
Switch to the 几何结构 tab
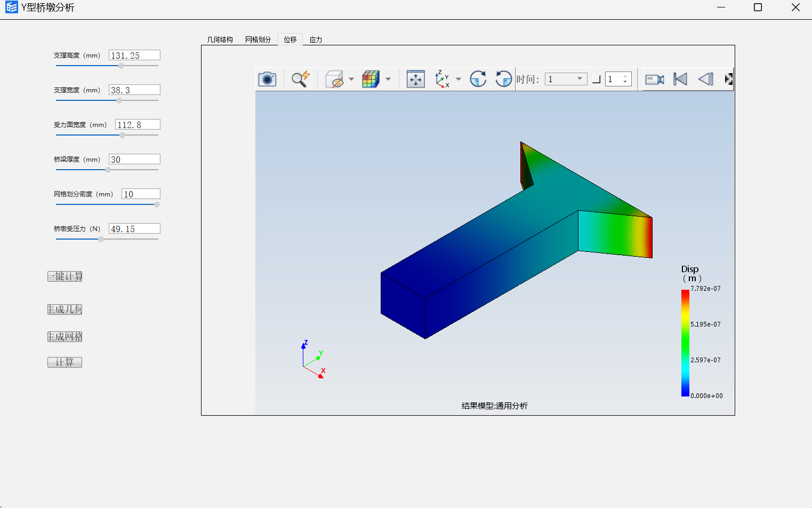click(220, 39)
